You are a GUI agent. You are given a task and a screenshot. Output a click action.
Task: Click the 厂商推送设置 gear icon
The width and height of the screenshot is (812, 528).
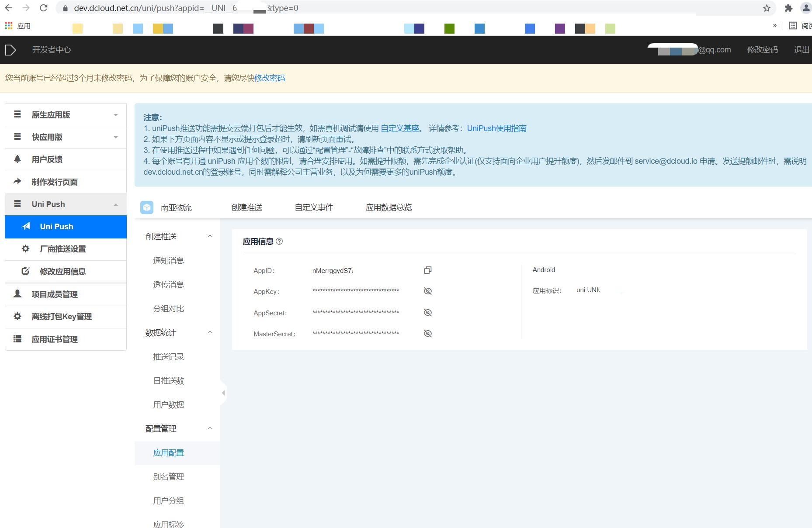(x=25, y=249)
